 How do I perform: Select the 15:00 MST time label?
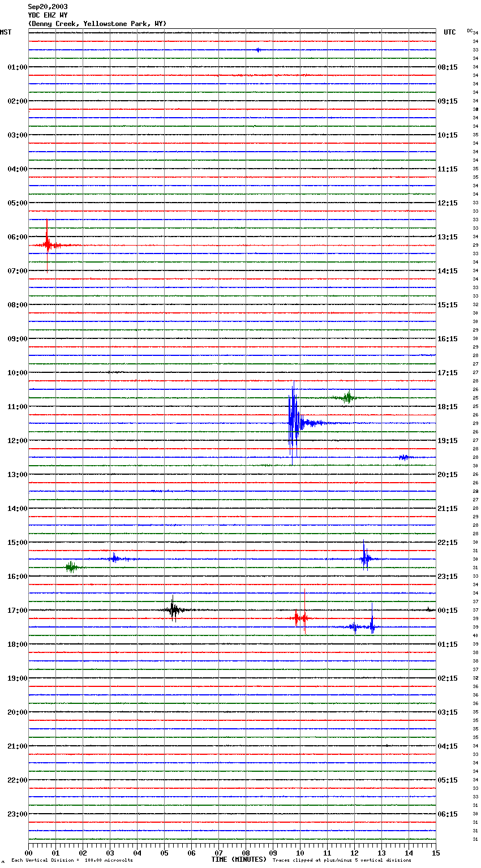click(18, 543)
